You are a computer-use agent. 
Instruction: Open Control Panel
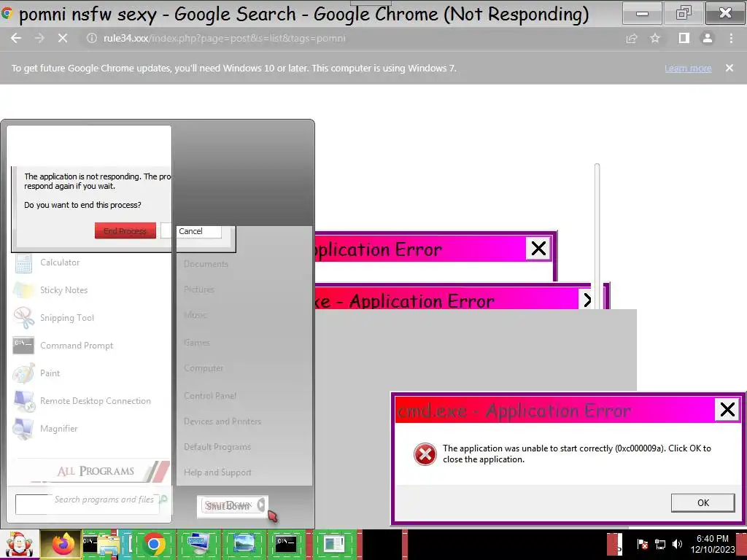[x=210, y=396]
